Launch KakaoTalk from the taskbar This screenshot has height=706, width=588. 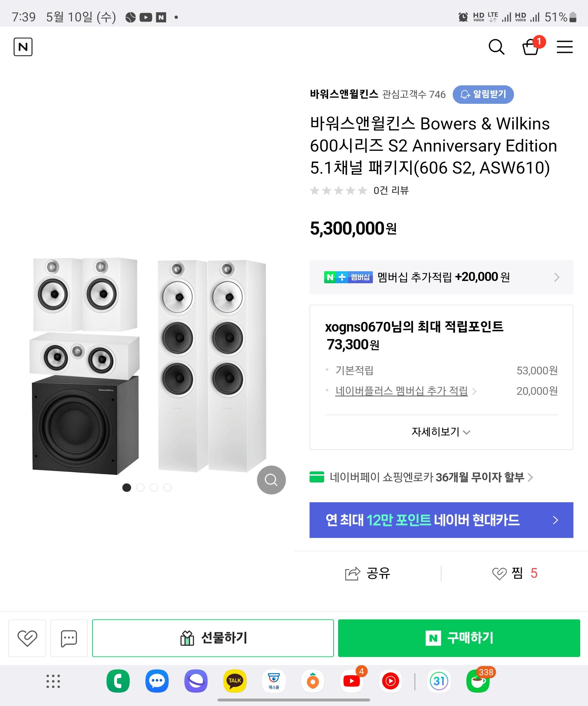click(x=235, y=681)
